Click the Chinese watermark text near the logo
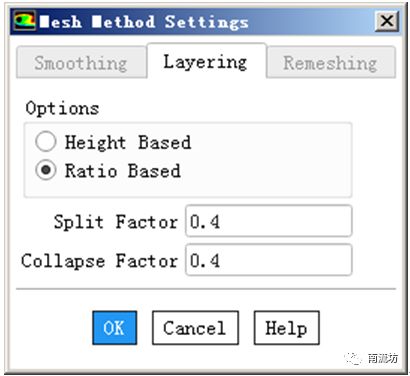410x376 pixels. tap(383, 359)
